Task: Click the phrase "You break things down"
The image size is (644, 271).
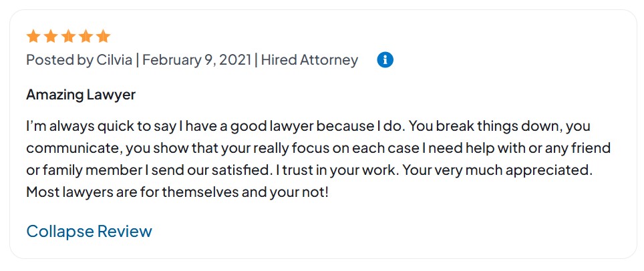Action: 490,126
